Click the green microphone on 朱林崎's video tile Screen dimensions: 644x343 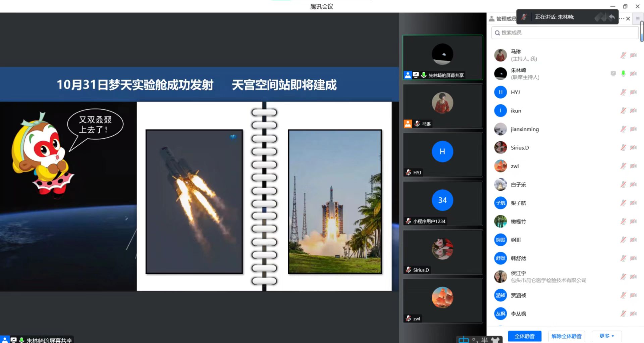(424, 75)
